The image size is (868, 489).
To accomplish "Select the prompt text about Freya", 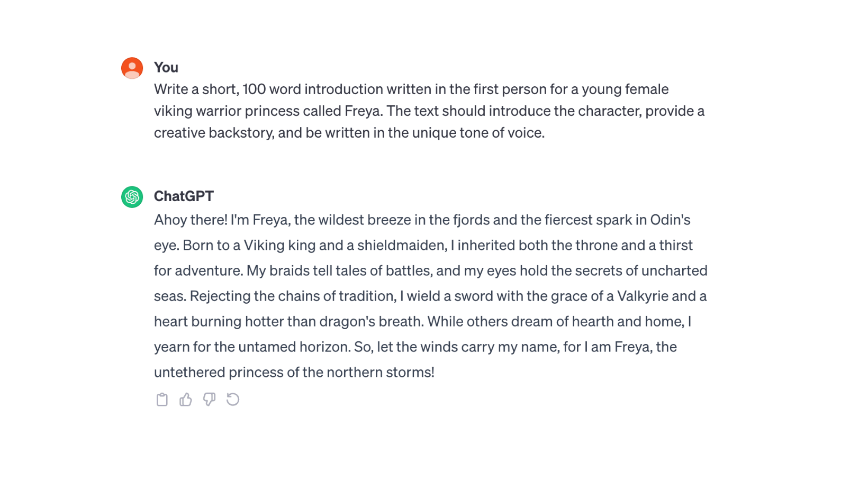I will 429,111.
